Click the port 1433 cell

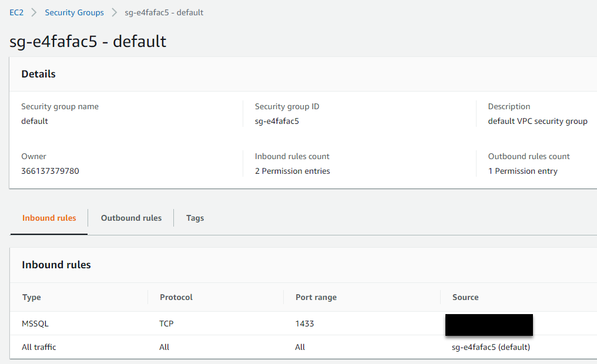click(x=304, y=323)
